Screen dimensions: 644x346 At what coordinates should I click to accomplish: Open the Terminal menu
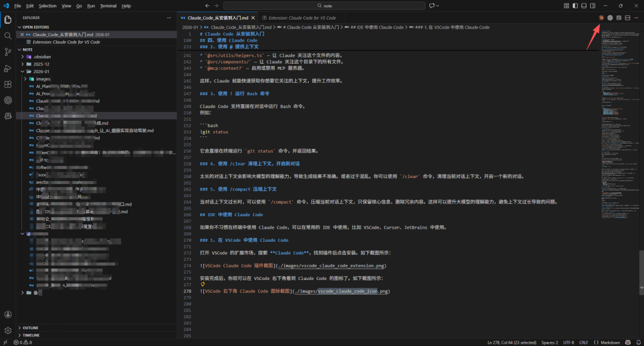pyautogui.click(x=108, y=6)
